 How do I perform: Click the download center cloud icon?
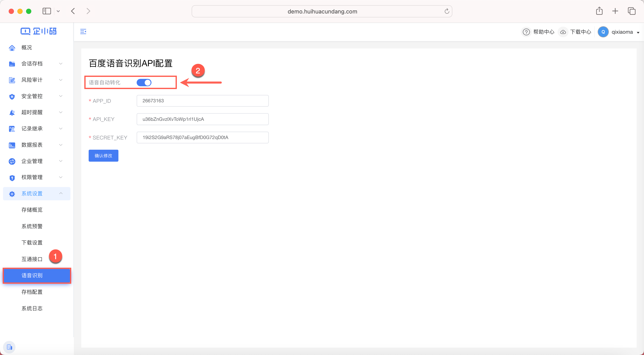point(563,32)
